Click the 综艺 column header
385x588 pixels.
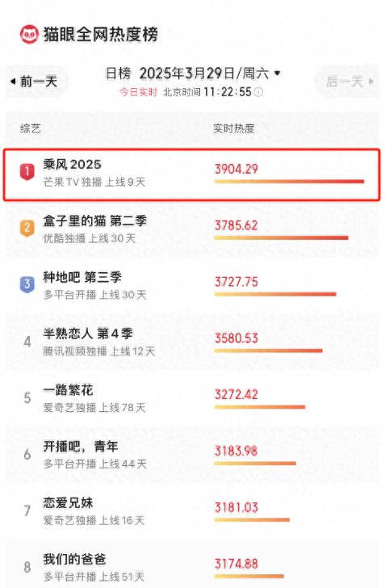pyautogui.click(x=31, y=128)
